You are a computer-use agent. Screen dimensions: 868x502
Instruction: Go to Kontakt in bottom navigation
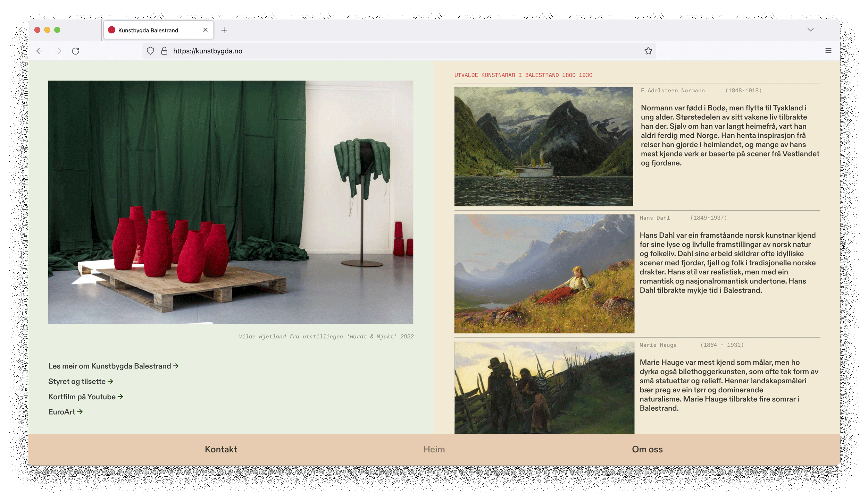pyautogui.click(x=221, y=449)
